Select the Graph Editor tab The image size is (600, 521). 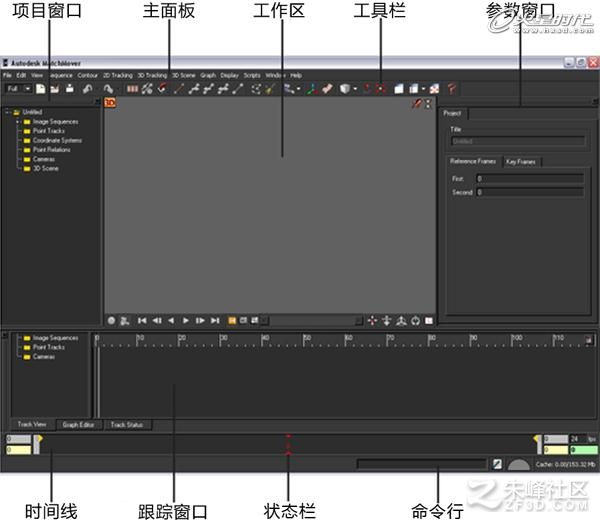click(78, 425)
